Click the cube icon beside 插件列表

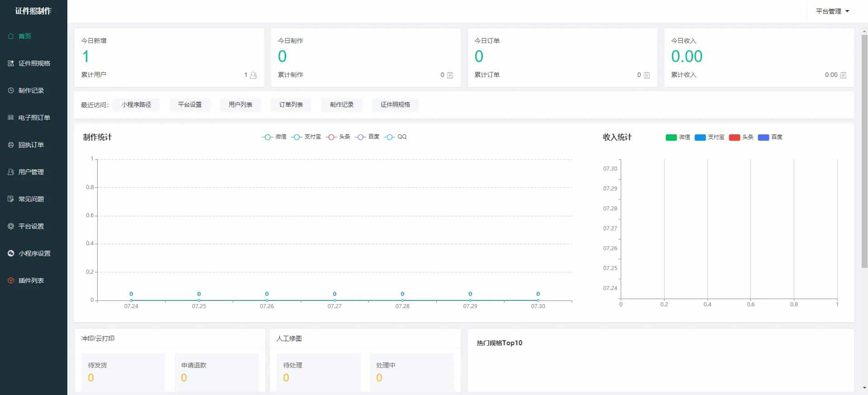(x=11, y=281)
